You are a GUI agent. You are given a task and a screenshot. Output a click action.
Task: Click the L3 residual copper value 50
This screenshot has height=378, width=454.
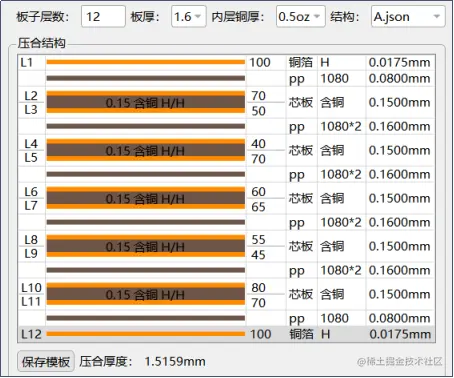pos(259,111)
